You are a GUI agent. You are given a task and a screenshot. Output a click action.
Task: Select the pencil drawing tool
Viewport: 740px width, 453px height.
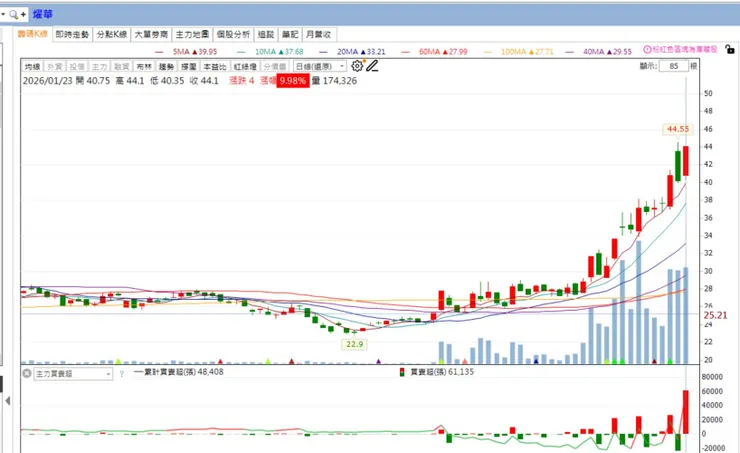point(372,66)
